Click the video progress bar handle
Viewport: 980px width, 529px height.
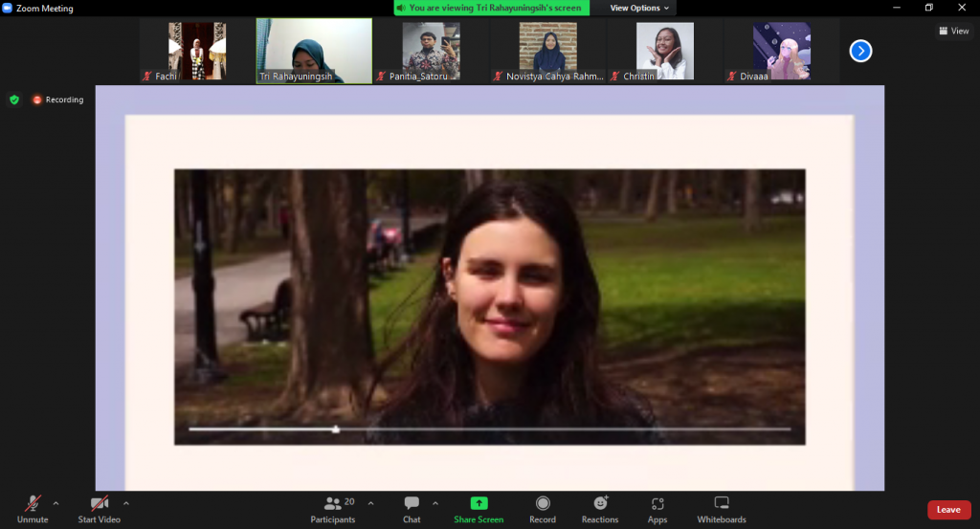tap(336, 430)
